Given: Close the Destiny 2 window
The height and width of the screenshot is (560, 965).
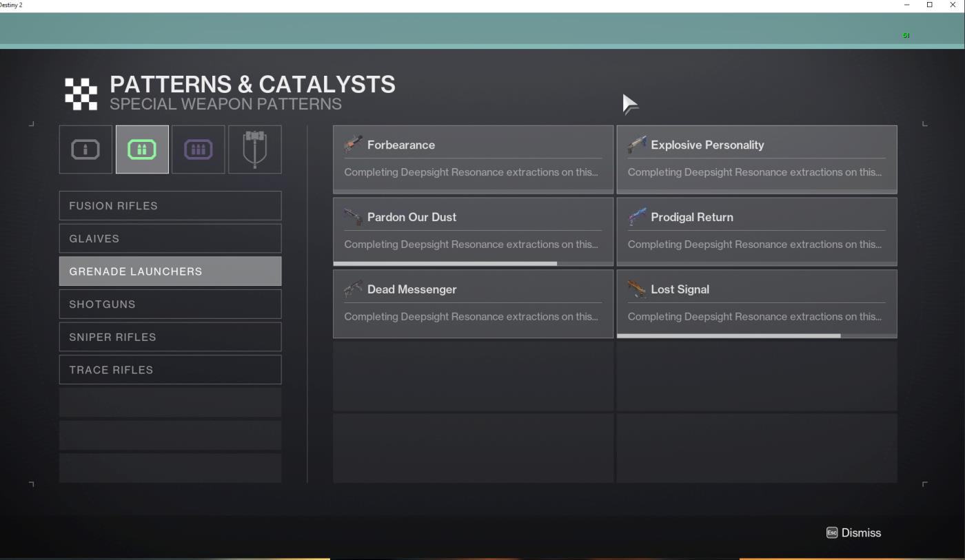Looking at the screenshot, I should point(953,5).
